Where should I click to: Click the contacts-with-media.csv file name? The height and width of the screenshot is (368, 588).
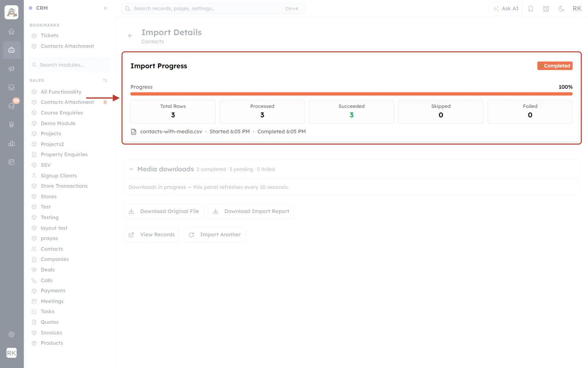[x=171, y=132]
